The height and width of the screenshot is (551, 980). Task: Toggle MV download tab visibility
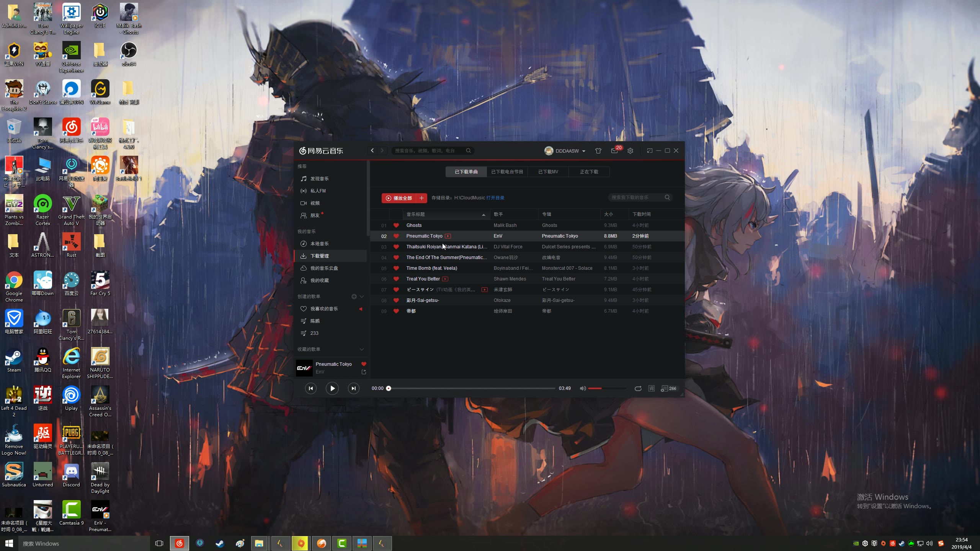pos(549,171)
